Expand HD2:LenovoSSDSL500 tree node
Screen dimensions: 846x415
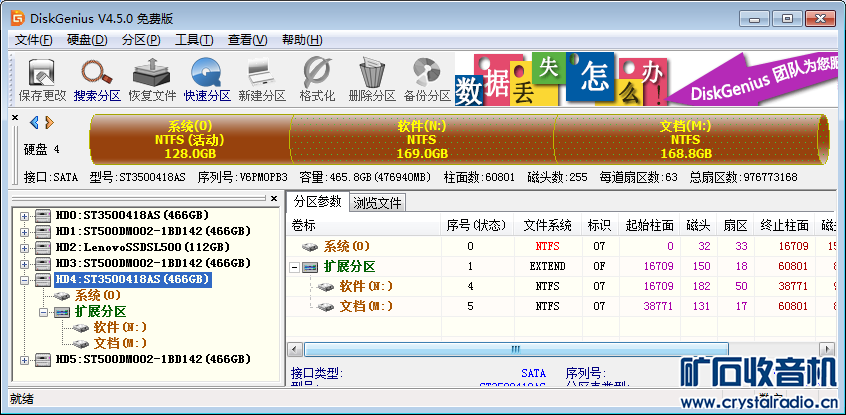pyautogui.click(x=24, y=248)
